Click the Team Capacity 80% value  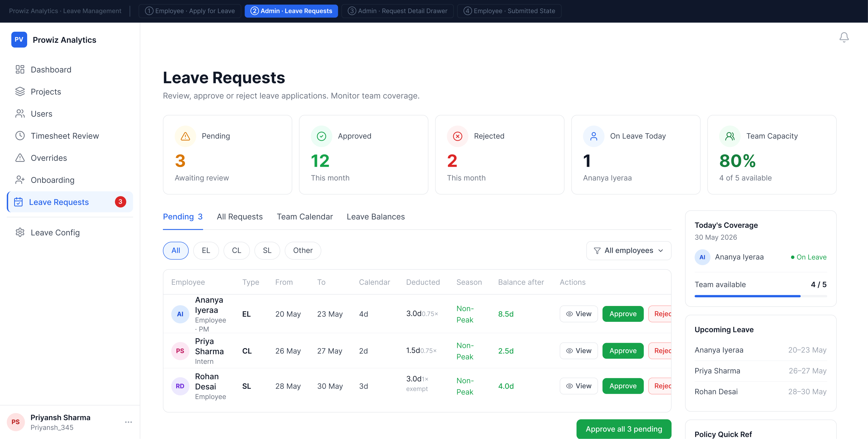(x=738, y=161)
